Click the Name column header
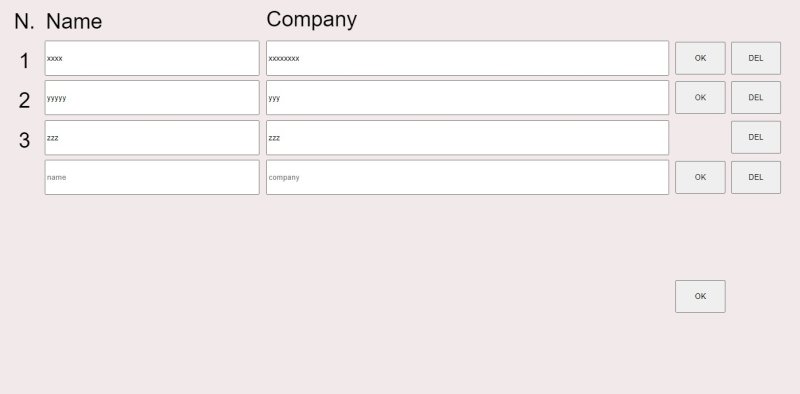The width and height of the screenshot is (800, 394). 74,21
